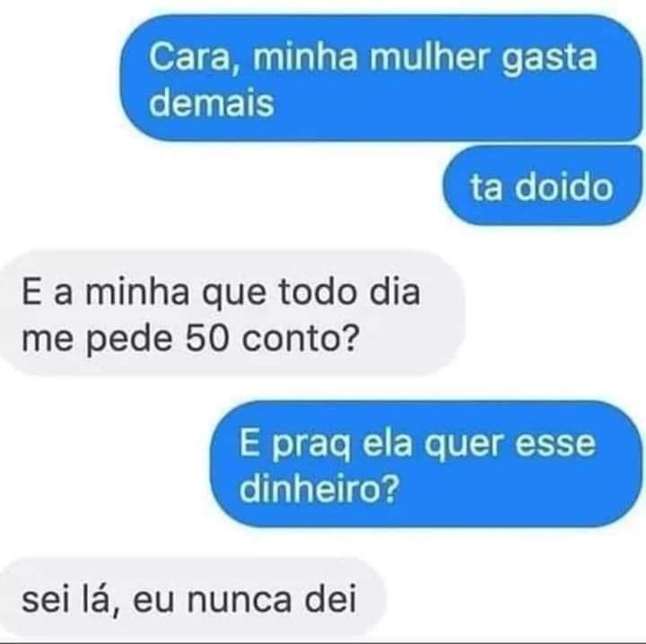Click the word 'dinheiro?' in blue bubble
Image resolution: width=646 pixels, height=644 pixels.
tap(319, 488)
